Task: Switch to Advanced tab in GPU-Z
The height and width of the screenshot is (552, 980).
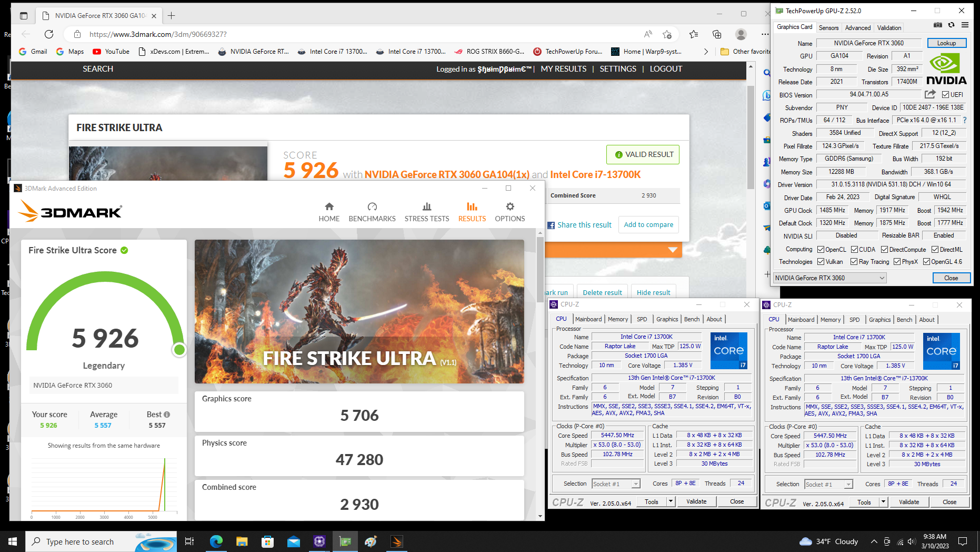Action: (858, 27)
